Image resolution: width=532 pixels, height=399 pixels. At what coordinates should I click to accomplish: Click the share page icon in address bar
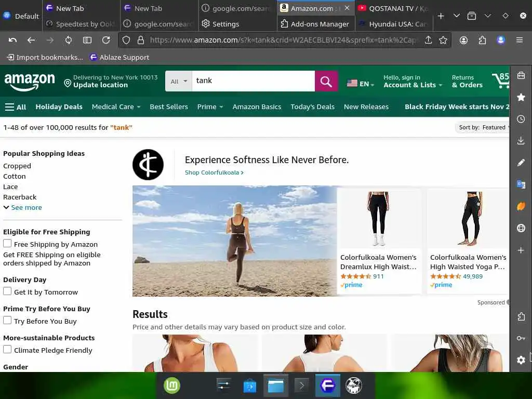428,40
